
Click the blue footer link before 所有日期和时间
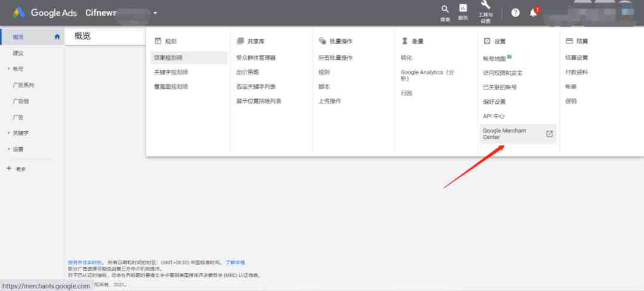(x=85, y=262)
